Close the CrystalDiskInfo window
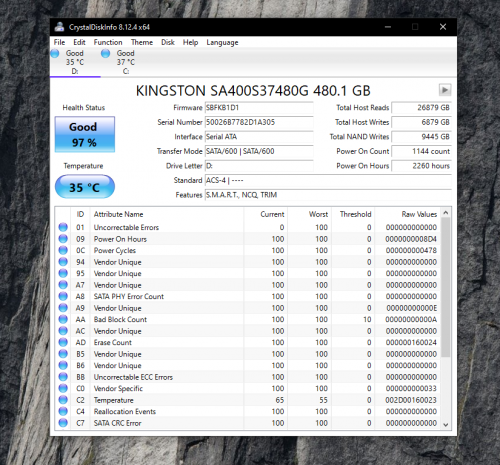 point(443,27)
